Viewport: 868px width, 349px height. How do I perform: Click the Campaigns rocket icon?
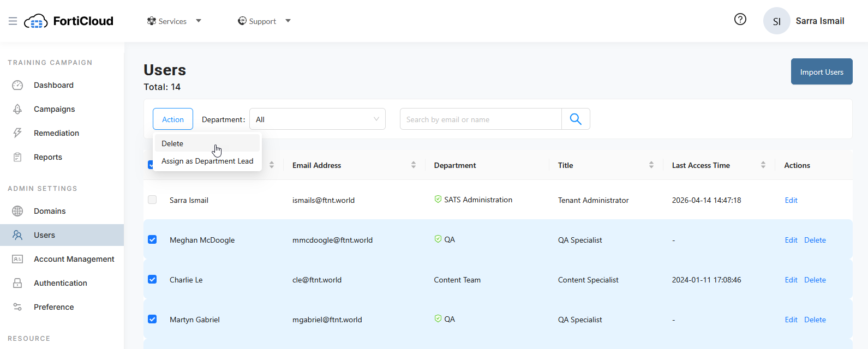17,109
